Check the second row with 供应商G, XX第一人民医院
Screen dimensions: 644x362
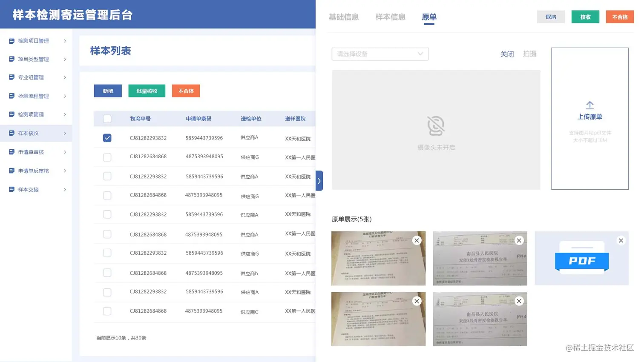pos(107,157)
